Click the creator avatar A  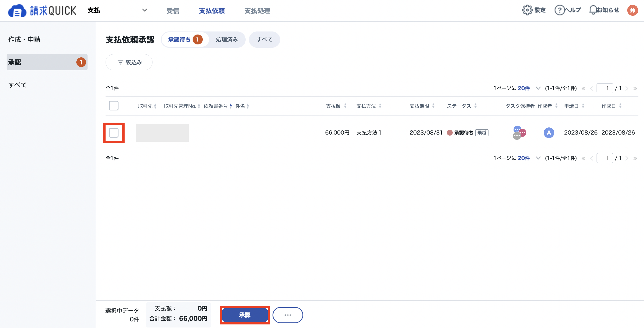(549, 133)
